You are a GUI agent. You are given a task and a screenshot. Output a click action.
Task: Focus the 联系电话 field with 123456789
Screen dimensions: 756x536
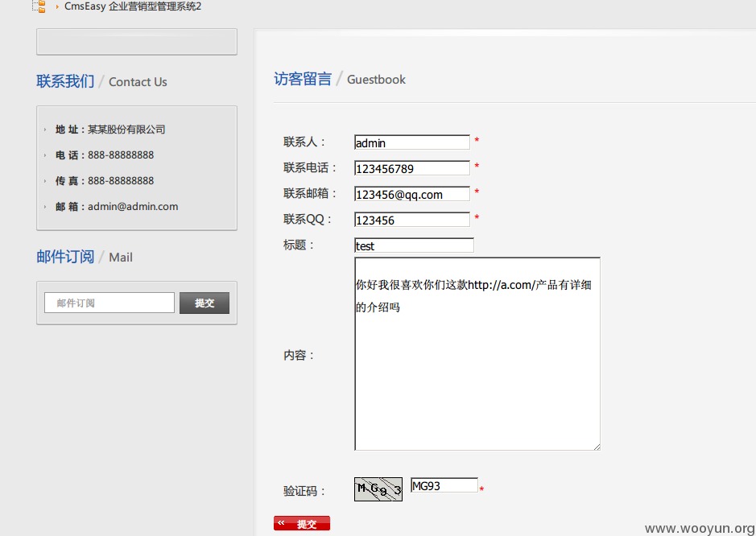pyautogui.click(x=411, y=167)
